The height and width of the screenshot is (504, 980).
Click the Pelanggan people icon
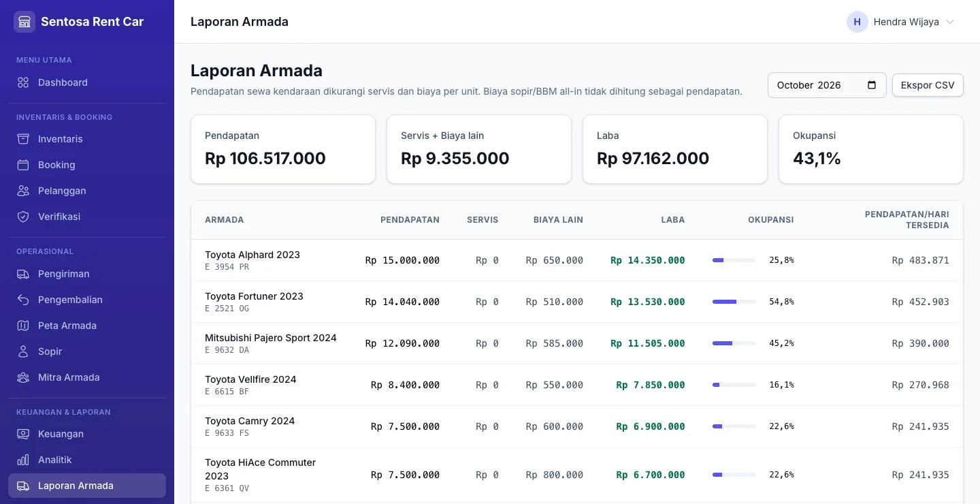(23, 191)
